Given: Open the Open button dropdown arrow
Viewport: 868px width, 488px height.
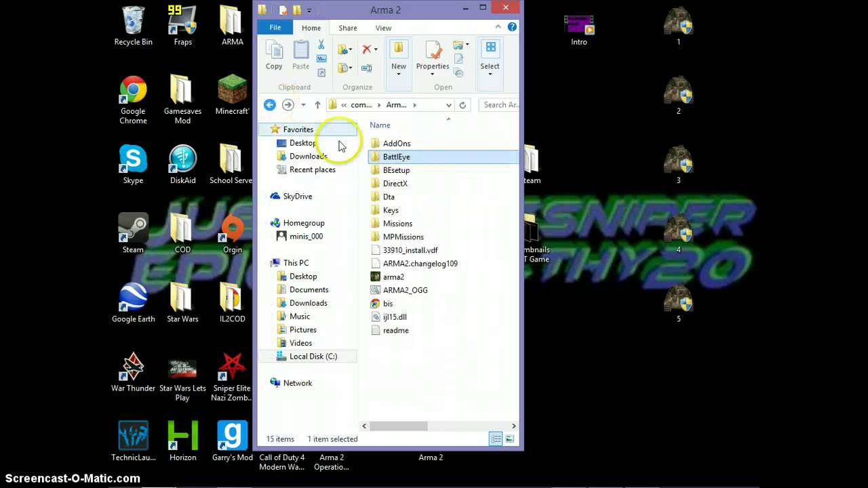Looking at the screenshot, I should pyautogui.click(x=467, y=45).
